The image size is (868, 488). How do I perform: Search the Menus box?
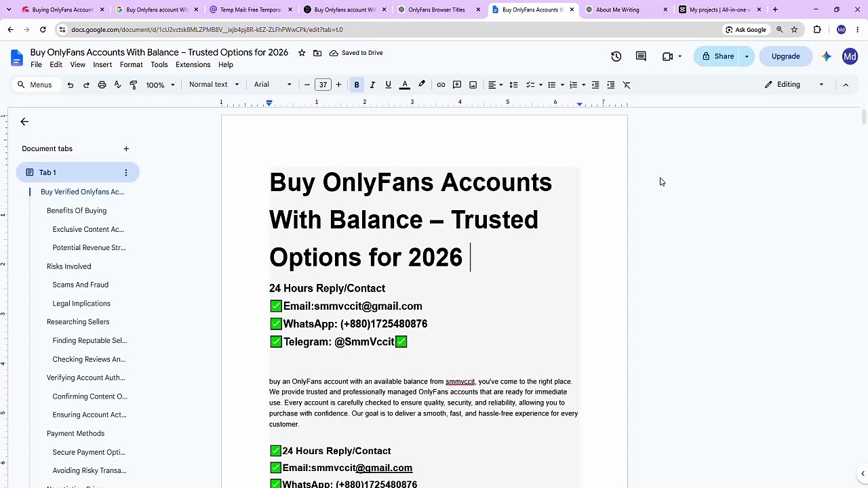(35, 85)
